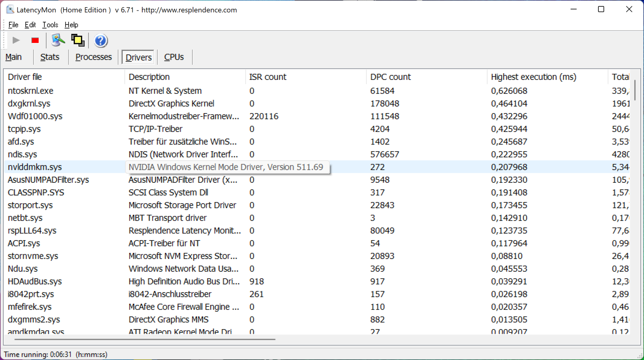Switch to the Stats tab

50,57
